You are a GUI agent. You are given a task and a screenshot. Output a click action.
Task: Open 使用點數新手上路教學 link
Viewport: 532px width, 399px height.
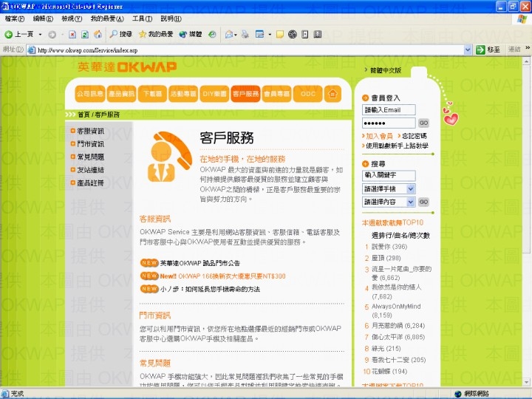(x=397, y=146)
